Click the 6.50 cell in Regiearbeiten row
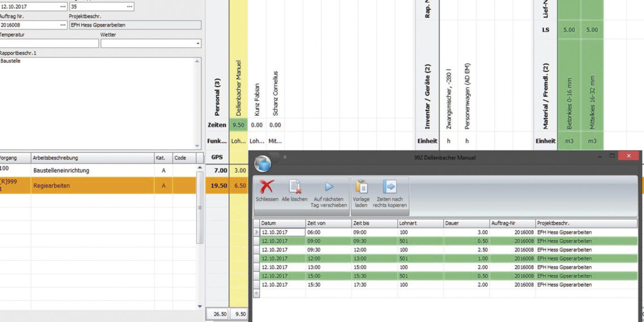Viewport: 644px width, 322px height. 238,186
